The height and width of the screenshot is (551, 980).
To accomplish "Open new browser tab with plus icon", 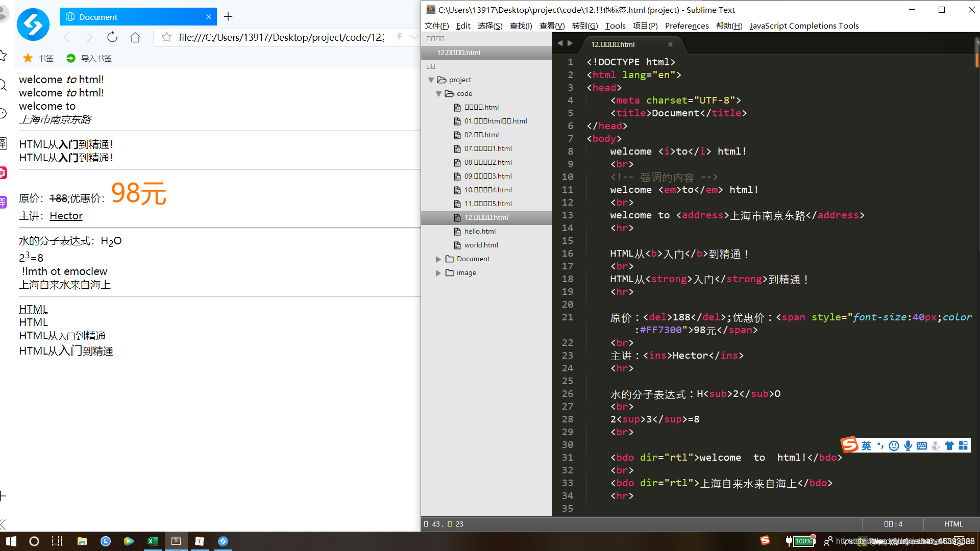I will pos(228,17).
